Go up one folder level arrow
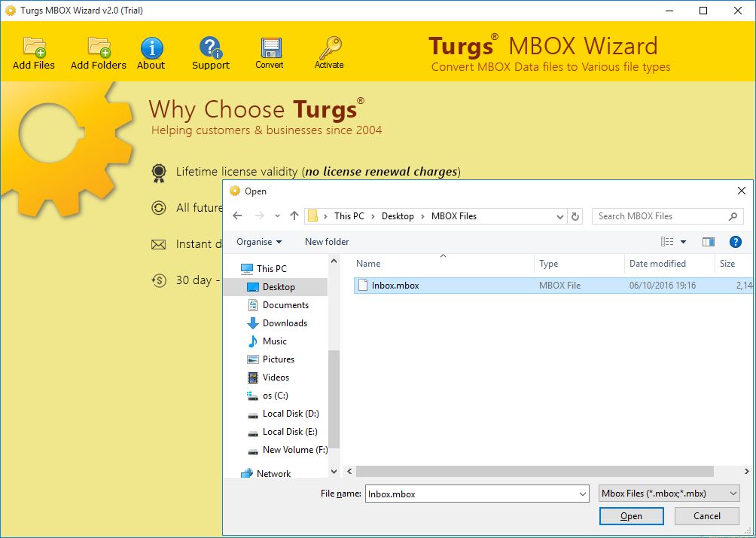The image size is (756, 538). tap(294, 216)
